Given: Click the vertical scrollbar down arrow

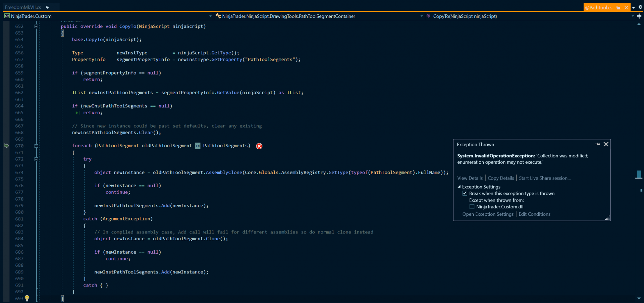Looking at the screenshot, I should 639,298.
